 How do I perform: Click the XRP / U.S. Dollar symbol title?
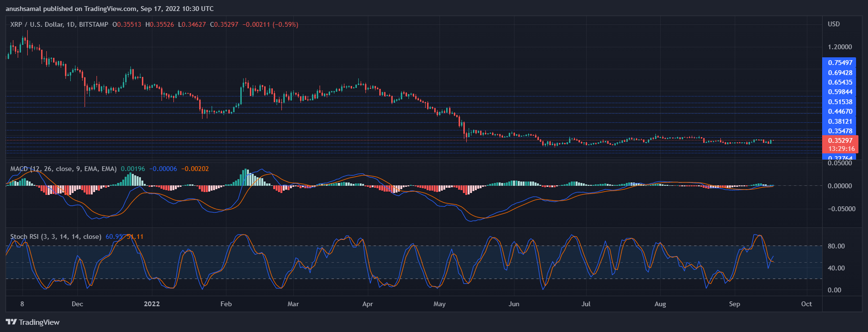[59, 24]
